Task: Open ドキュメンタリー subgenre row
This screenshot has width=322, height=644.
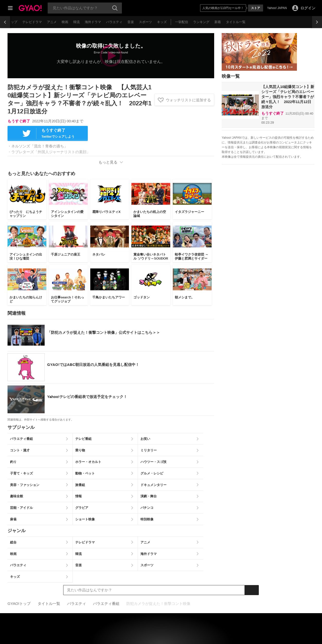Action: pyautogui.click(x=171, y=485)
